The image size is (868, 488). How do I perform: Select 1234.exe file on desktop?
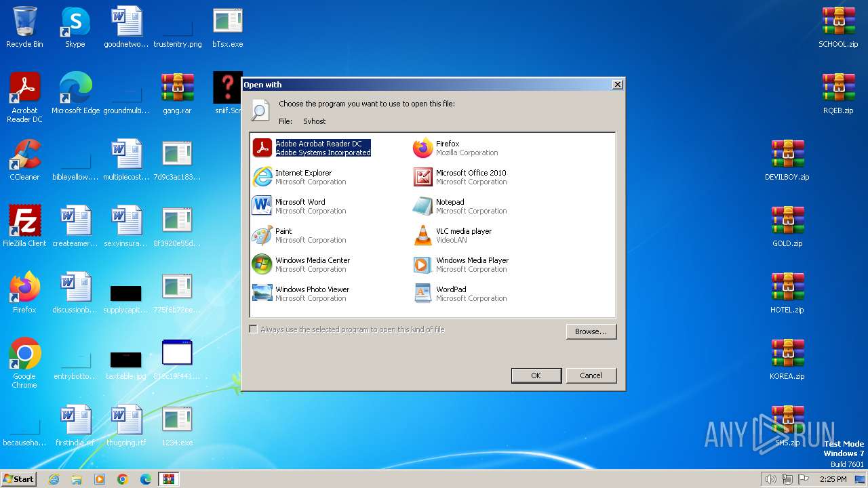coord(177,426)
